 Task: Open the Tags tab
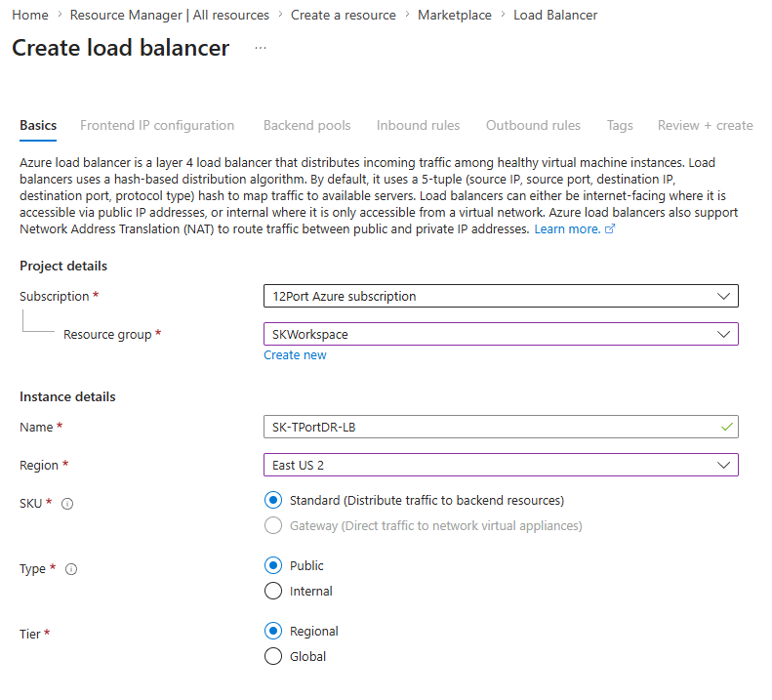(x=620, y=126)
